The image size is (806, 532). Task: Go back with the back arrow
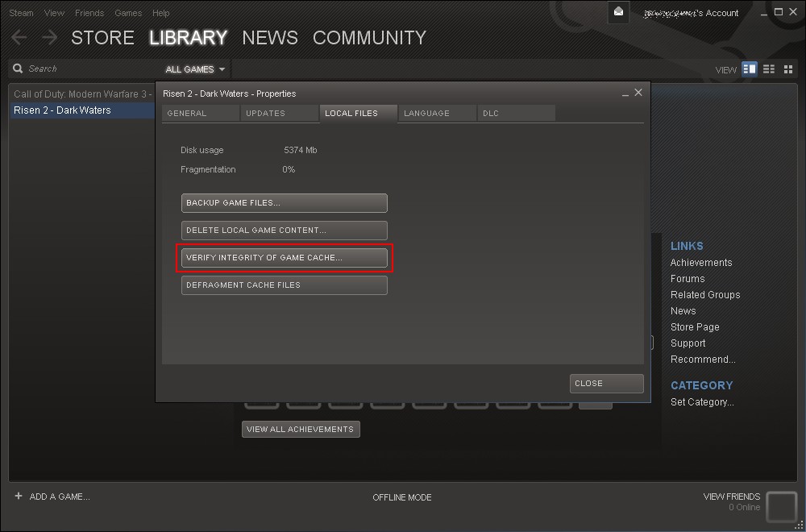tap(19, 37)
